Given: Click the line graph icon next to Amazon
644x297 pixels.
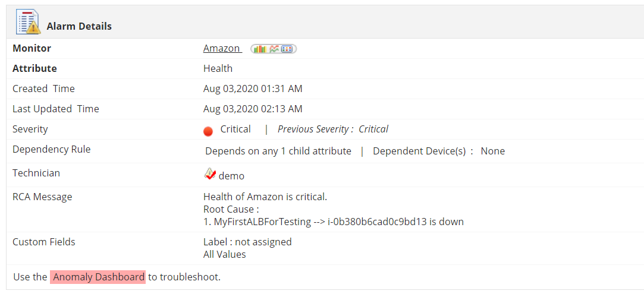Looking at the screenshot, I should tap(274, 49).
